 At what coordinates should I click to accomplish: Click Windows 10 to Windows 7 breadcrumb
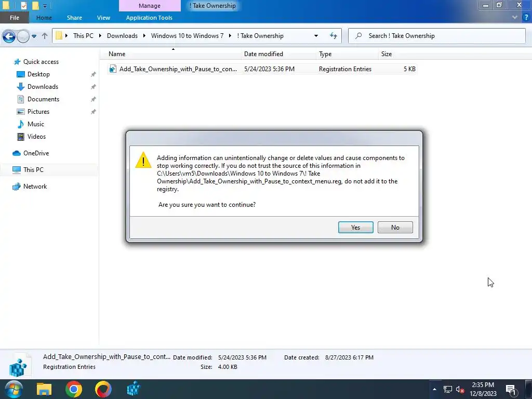pos(187,36)
